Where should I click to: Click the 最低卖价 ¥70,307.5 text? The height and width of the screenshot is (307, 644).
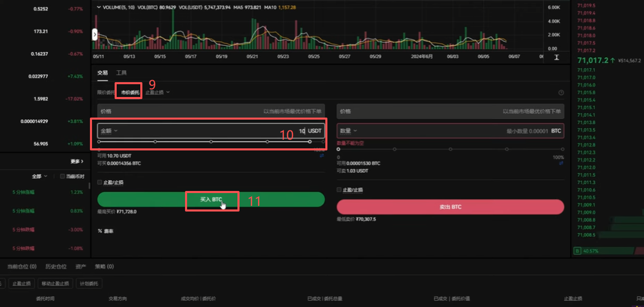click(356, 219)
